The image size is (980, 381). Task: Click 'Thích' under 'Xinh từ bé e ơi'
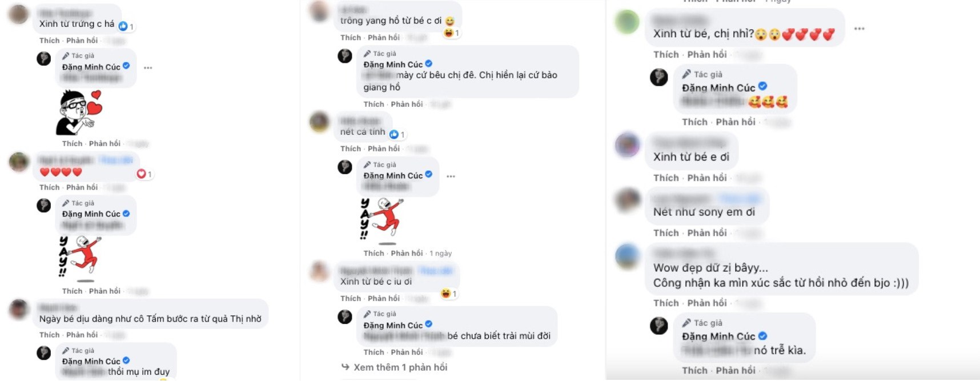[666, 178]
